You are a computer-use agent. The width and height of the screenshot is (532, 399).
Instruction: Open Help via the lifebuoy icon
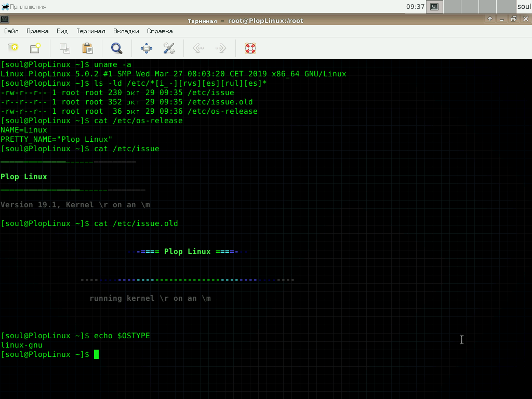(x=250, y=48)
